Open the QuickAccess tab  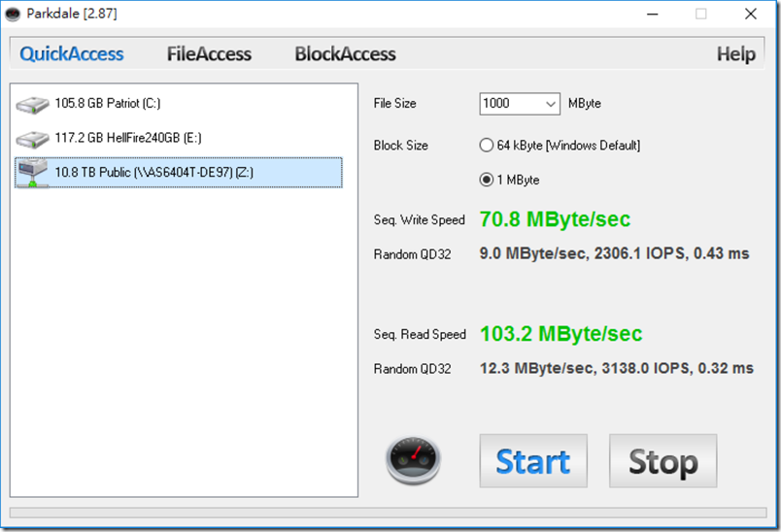tap(71, 53)
